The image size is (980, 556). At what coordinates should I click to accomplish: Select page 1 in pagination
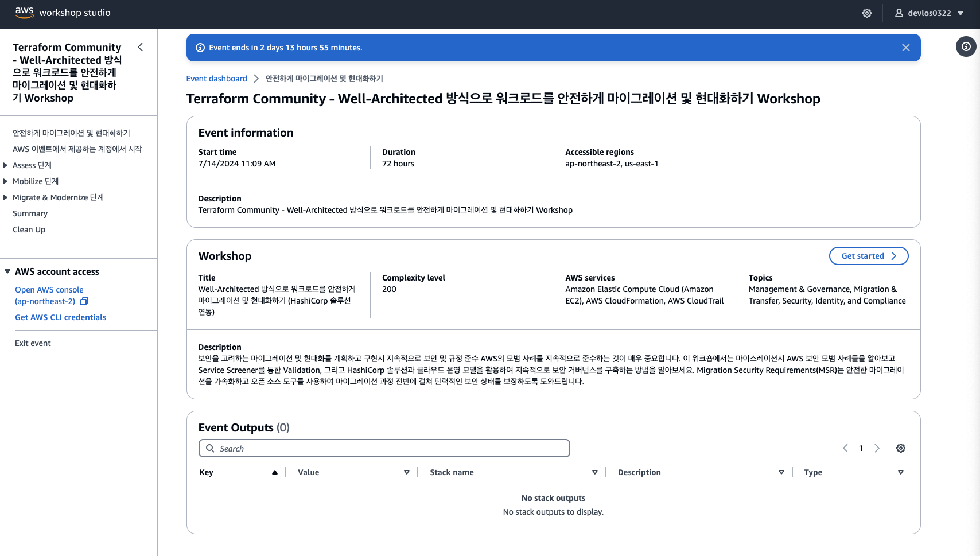point(861,448)
